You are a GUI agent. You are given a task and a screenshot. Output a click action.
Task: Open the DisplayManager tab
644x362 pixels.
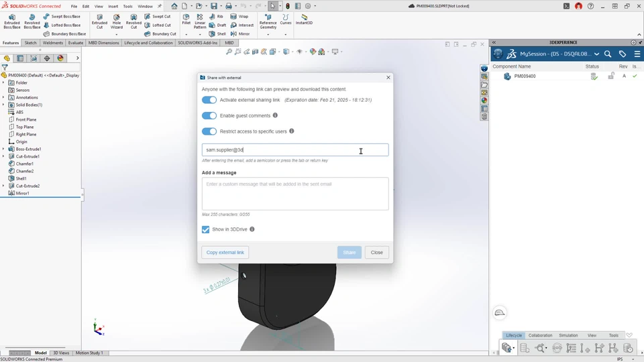[60, 58]
